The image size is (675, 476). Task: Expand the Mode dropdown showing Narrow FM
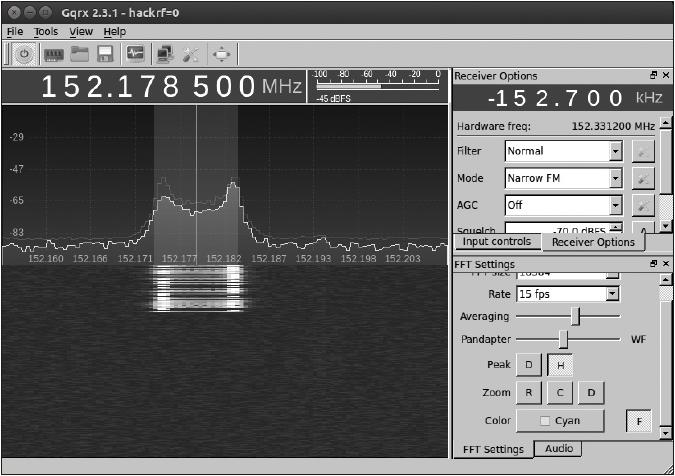pos(563,179)
